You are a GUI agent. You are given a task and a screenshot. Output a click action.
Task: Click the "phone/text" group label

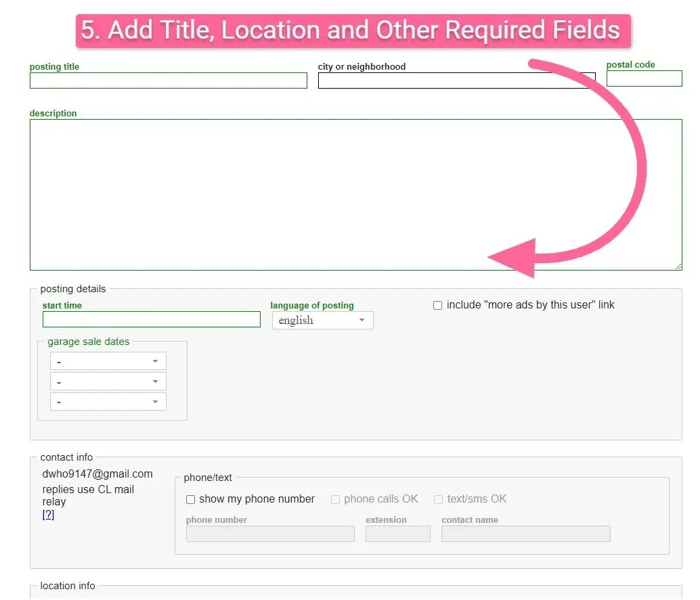pyautogui.click(x=208, y=478)
